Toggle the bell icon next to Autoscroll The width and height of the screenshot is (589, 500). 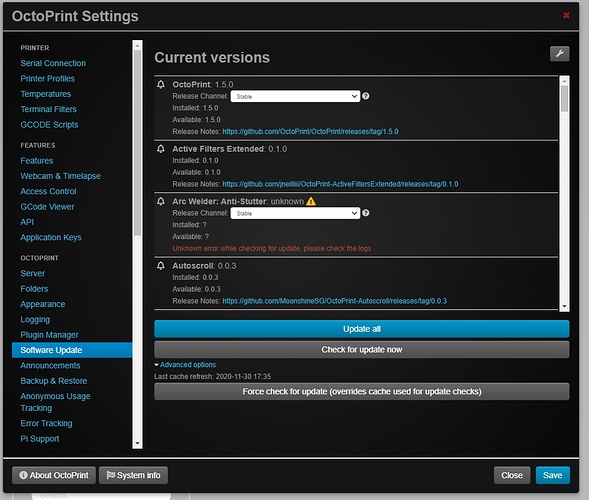click(161, 266)
